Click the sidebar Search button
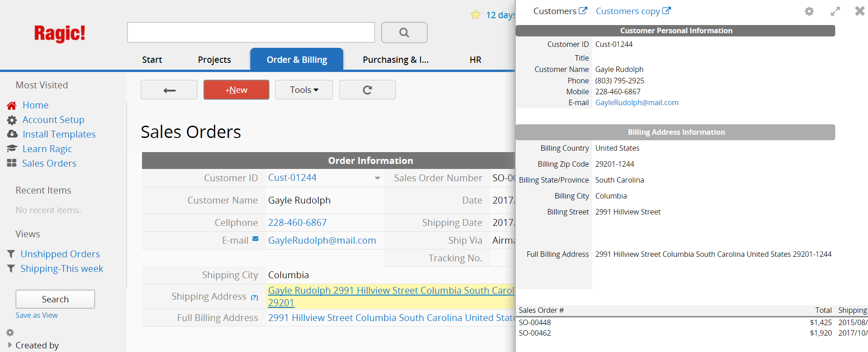 point(55,299)
